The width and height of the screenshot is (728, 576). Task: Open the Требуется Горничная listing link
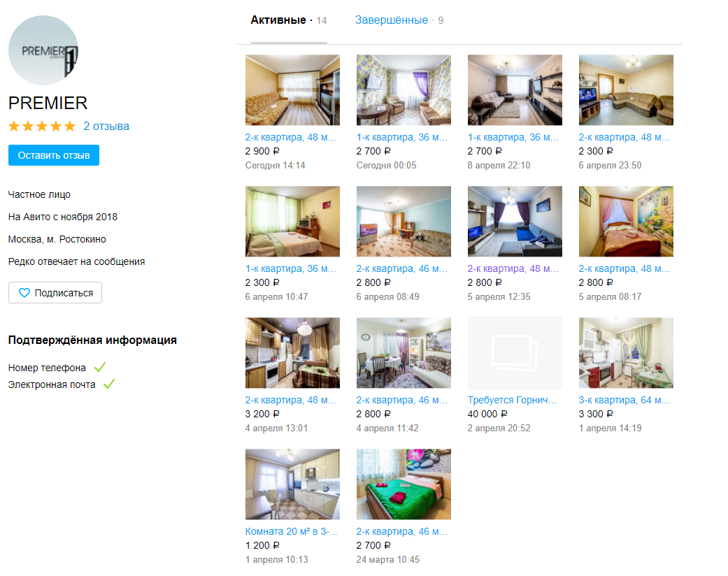point(512,400)
